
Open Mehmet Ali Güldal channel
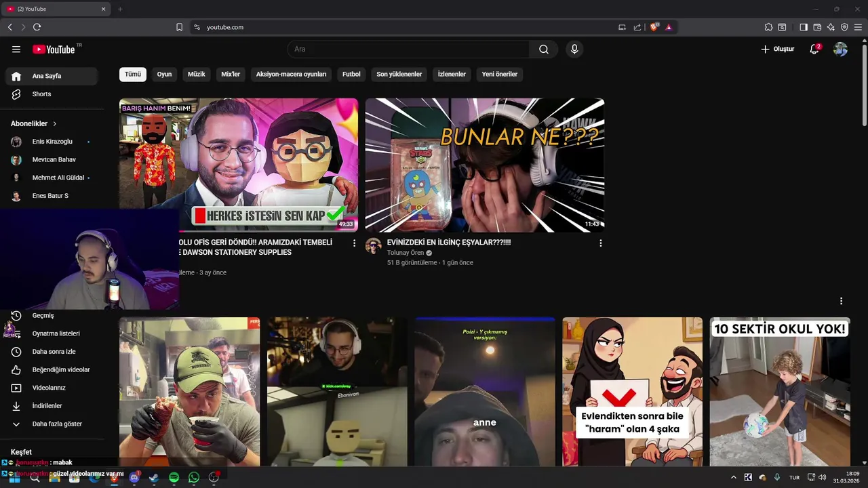coord(52,178)
